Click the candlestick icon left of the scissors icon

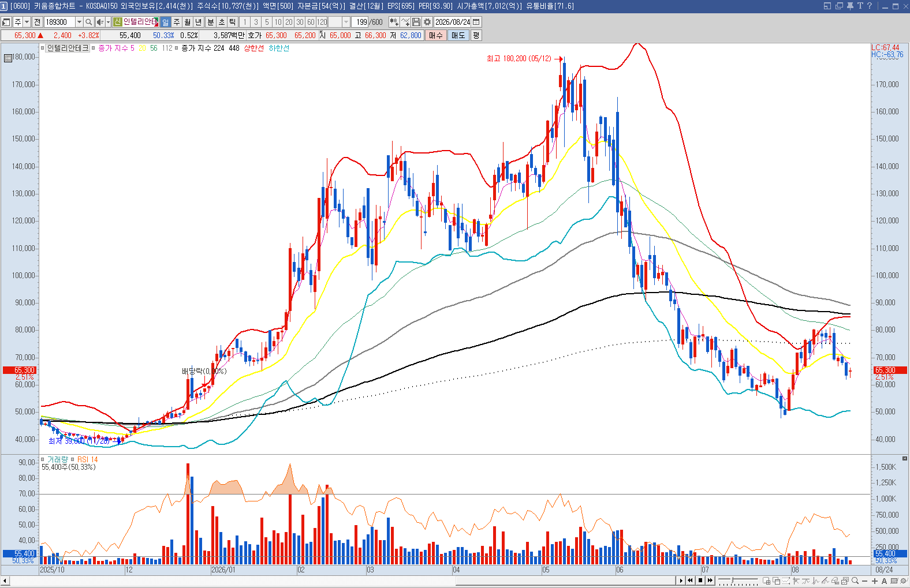[394, 22]
